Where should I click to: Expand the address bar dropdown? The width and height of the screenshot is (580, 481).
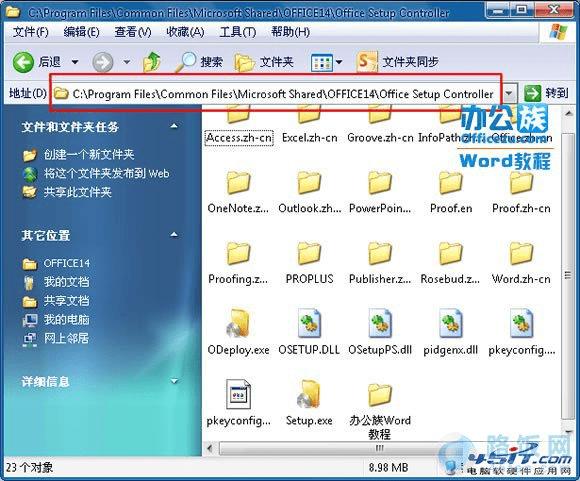click(509, 94)
